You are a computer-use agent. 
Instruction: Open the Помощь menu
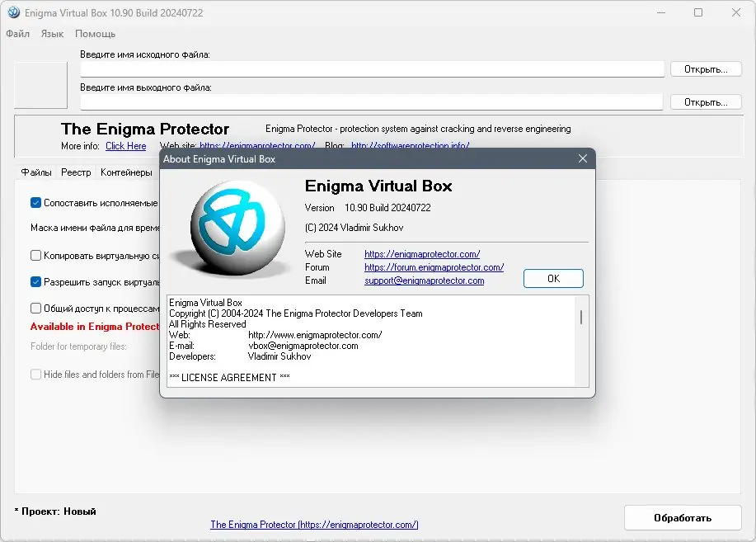(95, 34)
